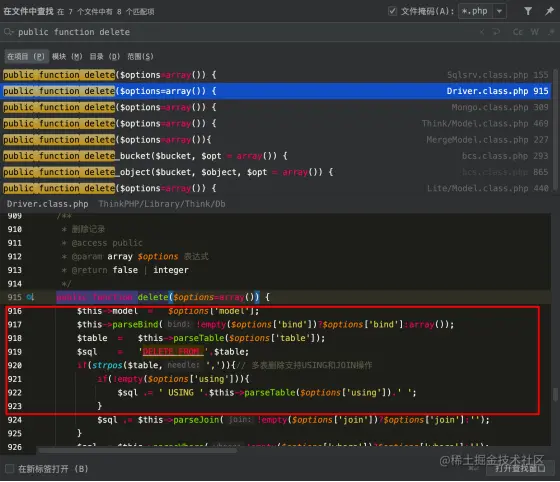Select the delete_object result at line 865
The height and width of the screenshot is (482, 560).
tap(275, 172)
